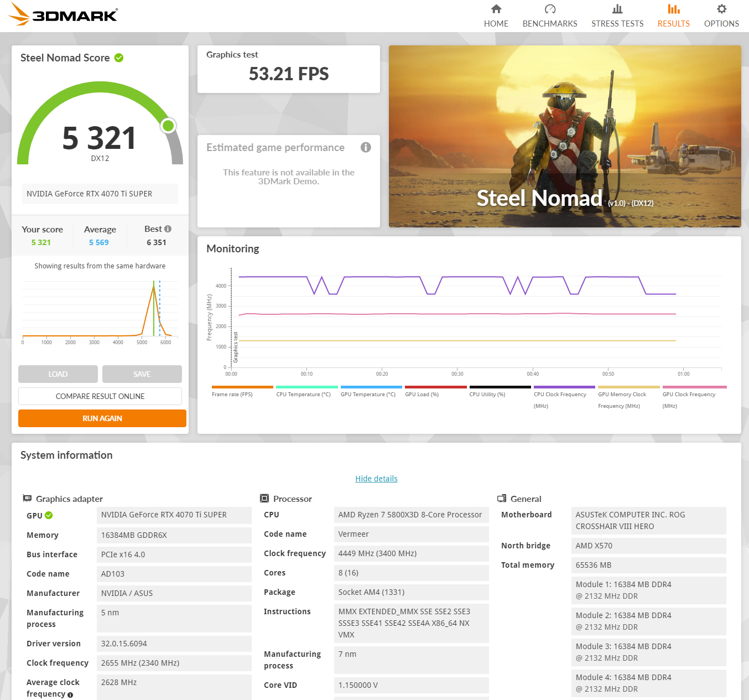This screenshot has width=749, height=700.
Task: Select the RESULTS tab
Action: (x=674, y=23)
